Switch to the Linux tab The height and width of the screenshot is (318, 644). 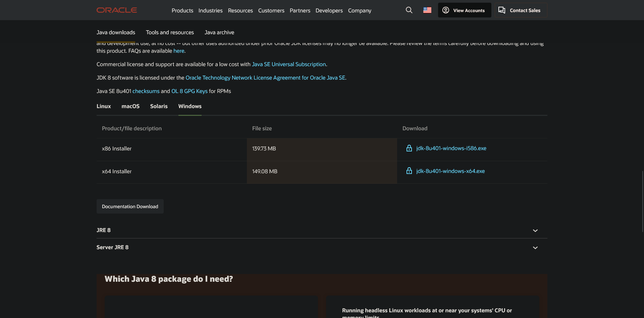point(104,106)
